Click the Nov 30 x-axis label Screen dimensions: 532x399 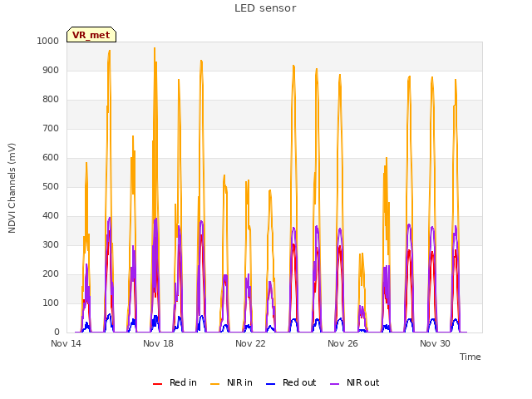[435, 343]
